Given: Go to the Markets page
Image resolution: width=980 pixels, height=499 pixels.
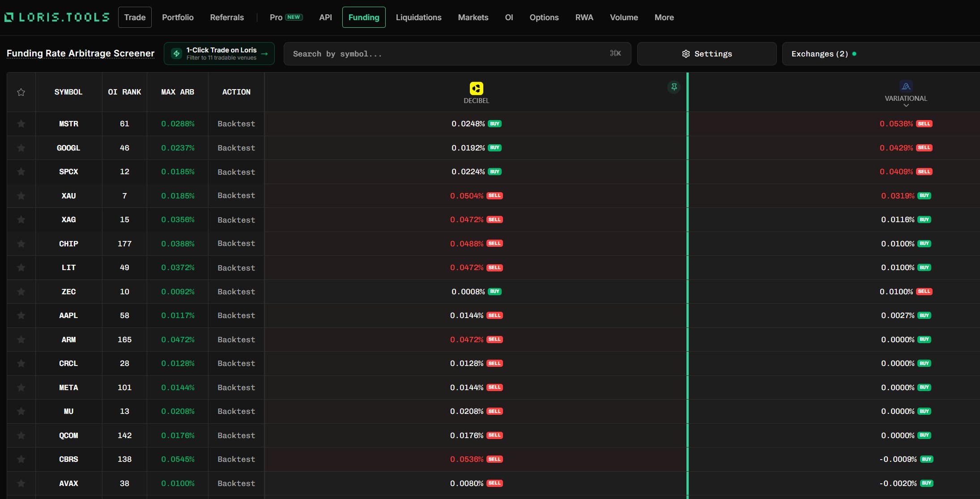Looking at the screenshot, I should [473, 17].
